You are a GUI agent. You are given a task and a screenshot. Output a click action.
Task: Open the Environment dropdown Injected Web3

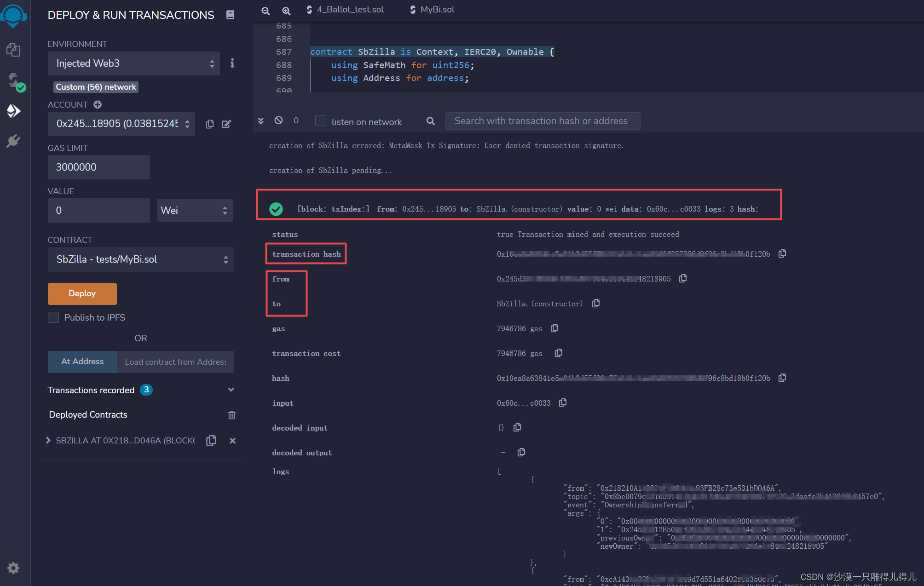pyautogui.click(x=134, y=63)
